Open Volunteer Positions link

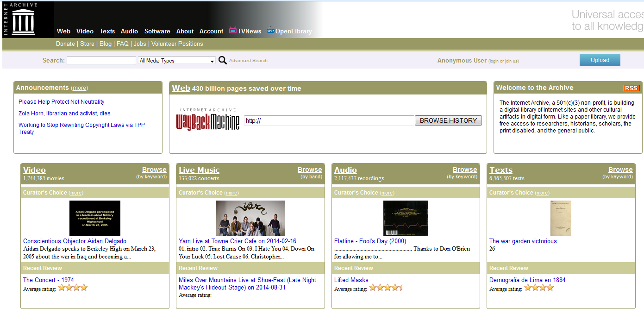tap(177, 44)
